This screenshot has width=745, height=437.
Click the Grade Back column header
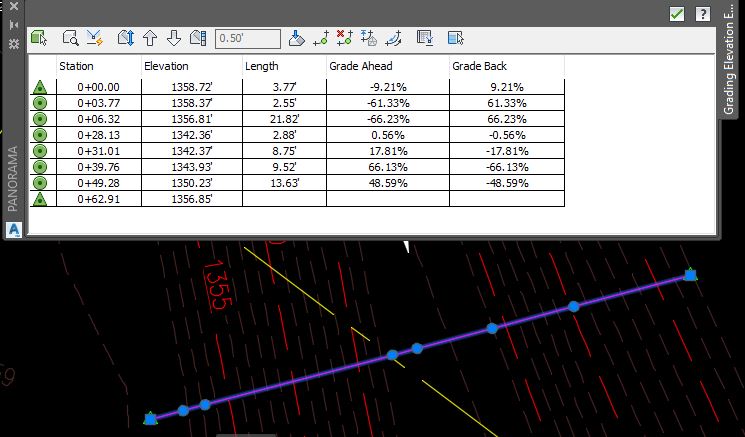coord(507,66)
